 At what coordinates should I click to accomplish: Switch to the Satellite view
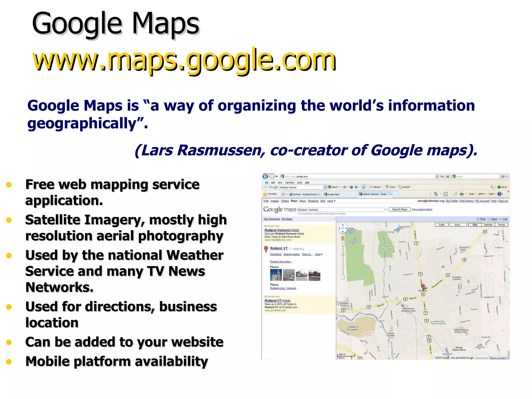click(488, 225)
